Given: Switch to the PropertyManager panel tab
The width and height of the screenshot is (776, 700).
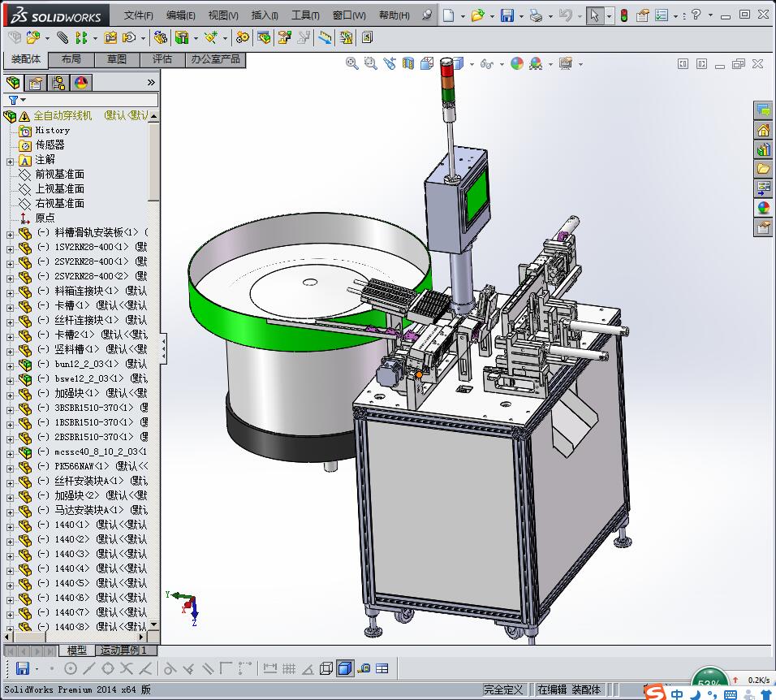Looking at the screenshot, I should [x=36, y=83].
